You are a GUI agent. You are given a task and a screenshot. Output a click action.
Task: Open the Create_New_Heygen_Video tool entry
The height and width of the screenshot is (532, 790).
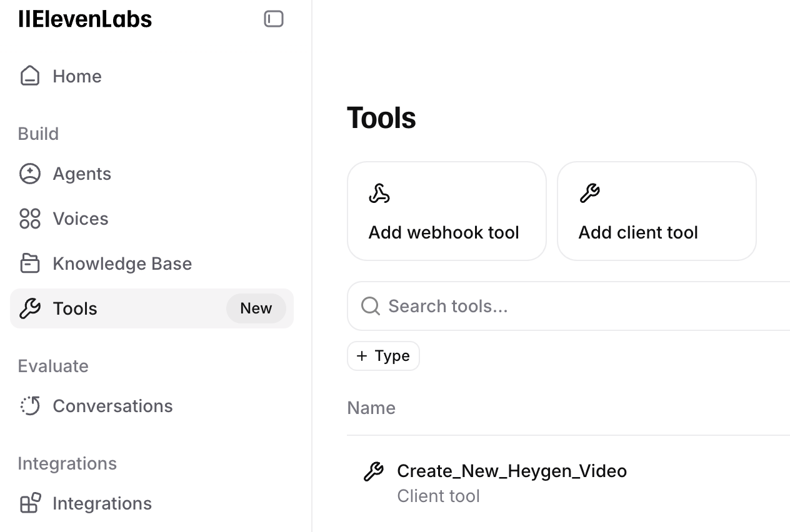pos(512,471)
